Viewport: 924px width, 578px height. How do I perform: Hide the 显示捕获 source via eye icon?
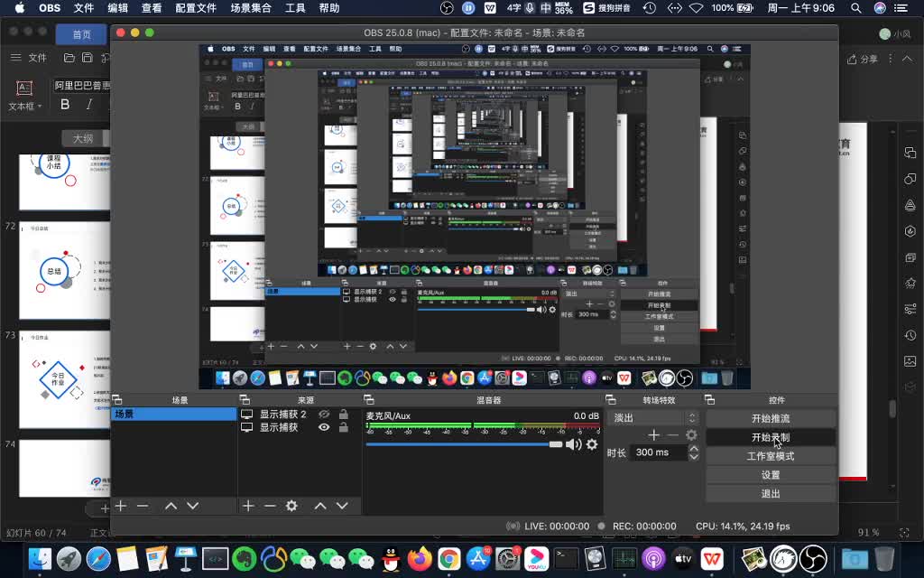pyautogui.click(x=324, y=427)
